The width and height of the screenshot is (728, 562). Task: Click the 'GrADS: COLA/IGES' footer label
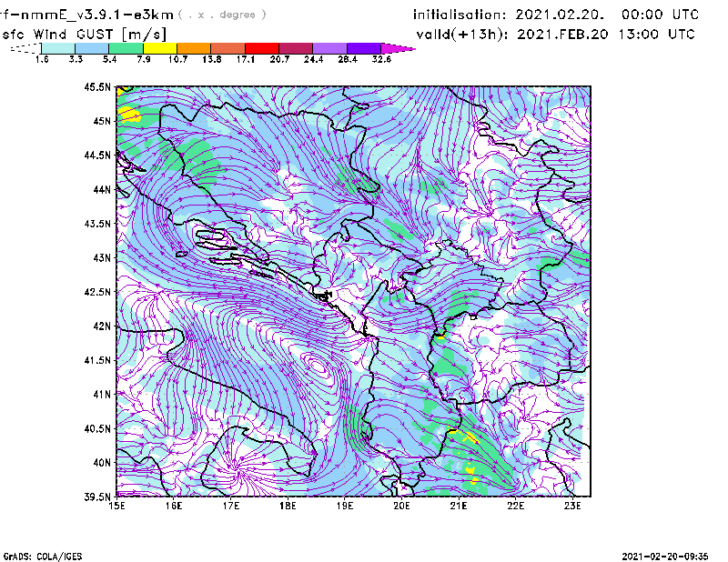click(43, 557)
